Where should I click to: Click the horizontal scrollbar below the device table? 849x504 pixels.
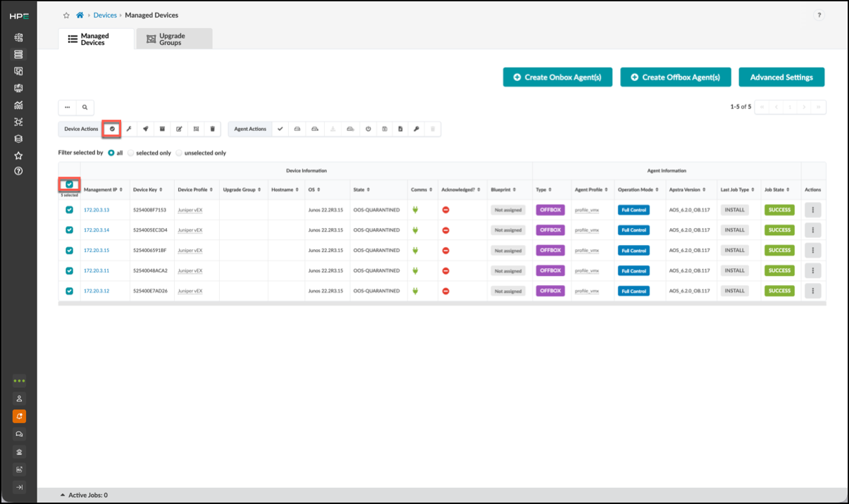[442, 303]
